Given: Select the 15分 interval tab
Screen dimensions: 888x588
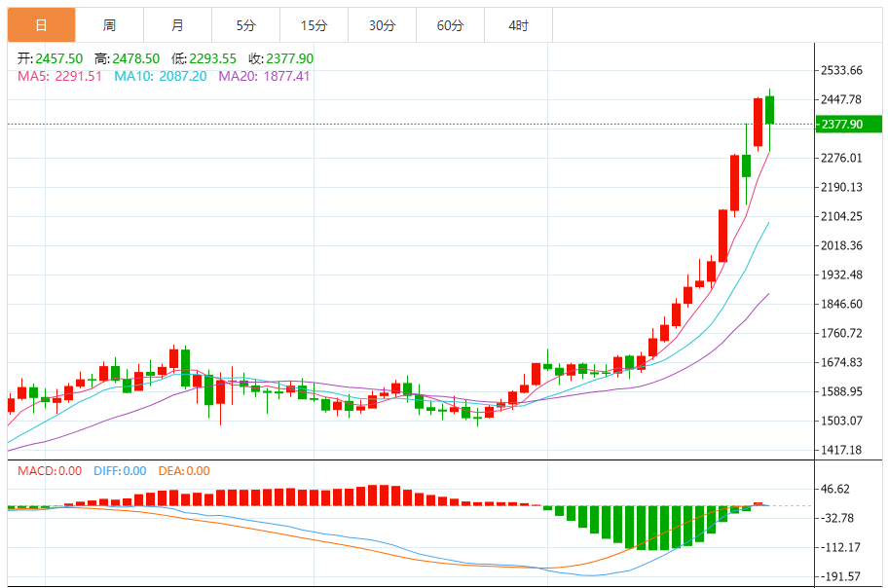Looking at the screenshot, I should (x=314, y=25).
